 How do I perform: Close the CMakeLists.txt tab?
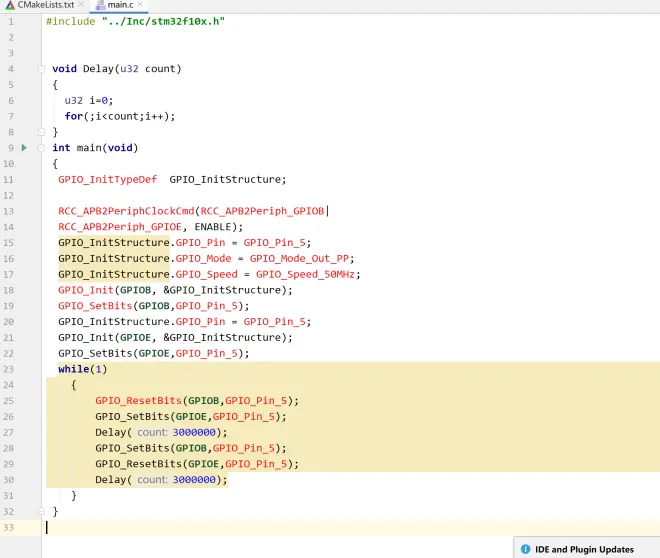click(81, 4)
